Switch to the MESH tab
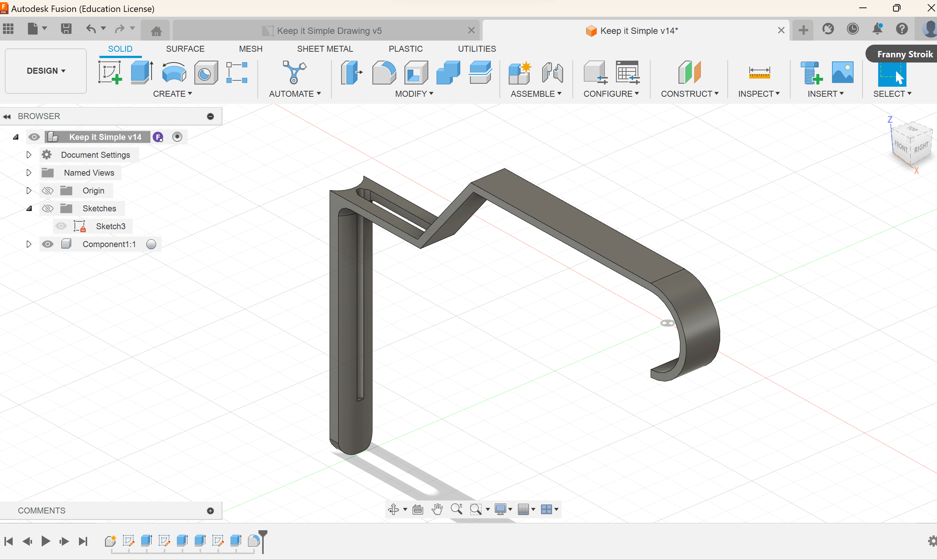The width and height of the screenshot is (937, 560). pos(250,49)
